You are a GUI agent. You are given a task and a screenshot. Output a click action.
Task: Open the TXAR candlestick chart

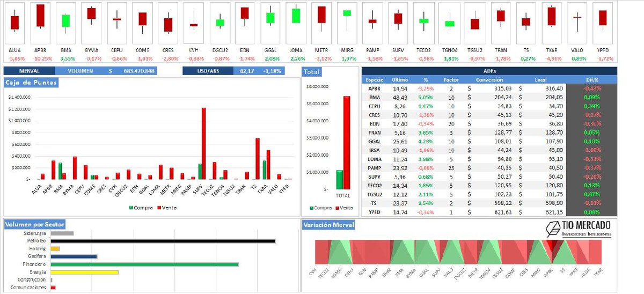551,23
